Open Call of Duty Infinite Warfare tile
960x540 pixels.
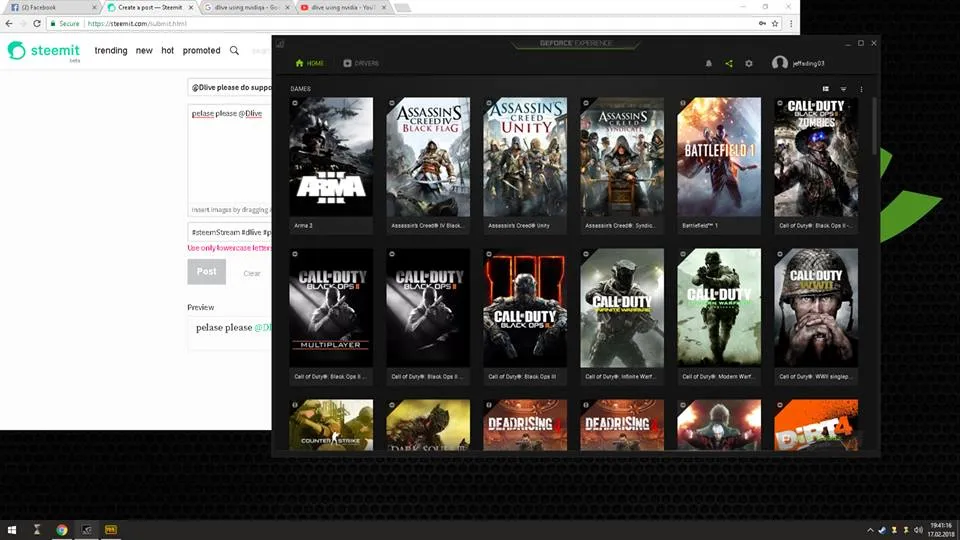pos(622,316)
